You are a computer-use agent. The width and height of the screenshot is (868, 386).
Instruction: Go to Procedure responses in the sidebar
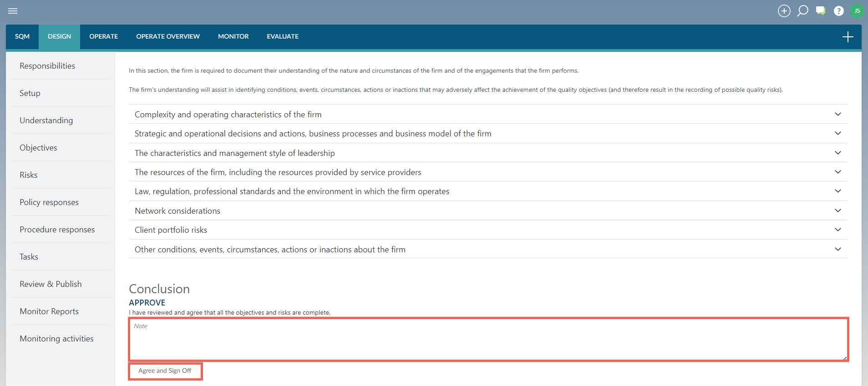(61, 230)
